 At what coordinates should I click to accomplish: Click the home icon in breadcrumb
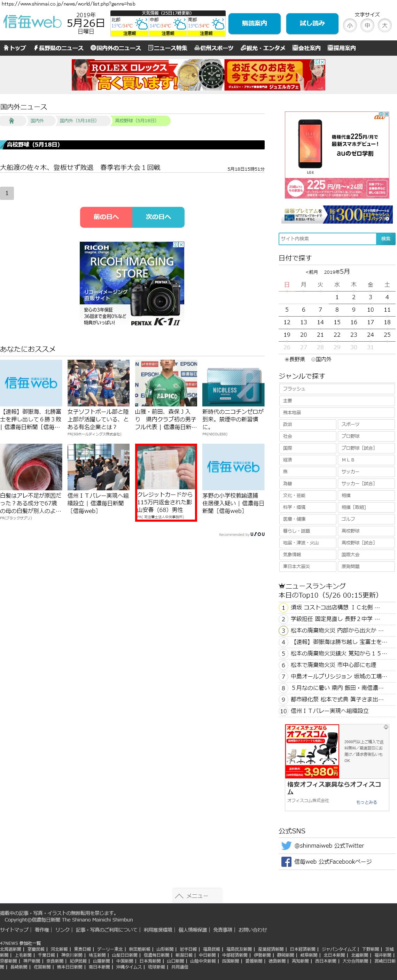click(x=11, y=120)
